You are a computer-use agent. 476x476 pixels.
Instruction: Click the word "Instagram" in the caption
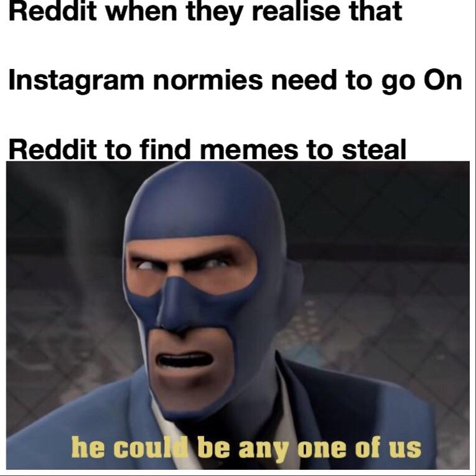[76, 81]
